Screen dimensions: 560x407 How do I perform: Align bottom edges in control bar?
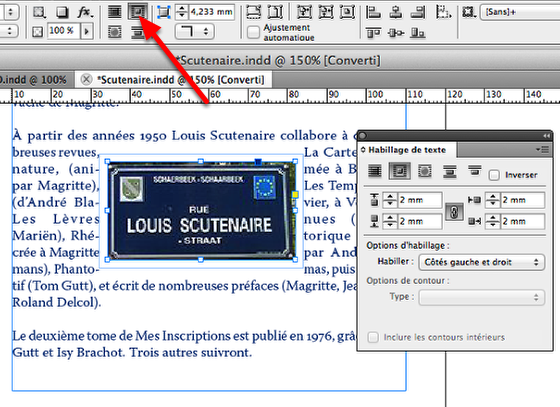click(418, 33)
